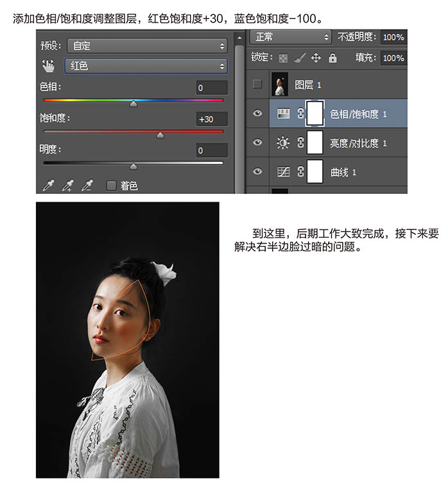Click the portrait photo of the woman
Viewport: 448px width, 492px height.
click(x=128, y=340)
